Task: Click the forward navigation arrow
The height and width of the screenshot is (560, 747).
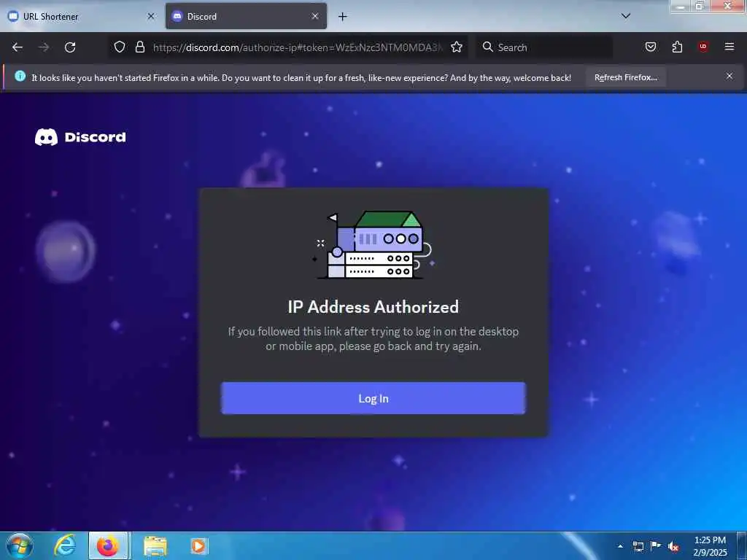Action: (x=44, y=47)
